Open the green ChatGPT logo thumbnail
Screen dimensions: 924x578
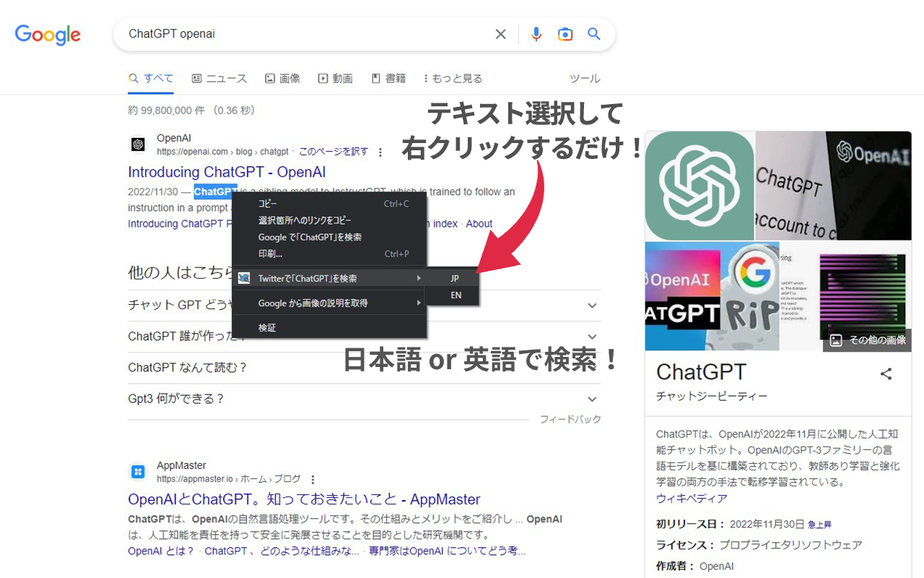tap(699, 186)
